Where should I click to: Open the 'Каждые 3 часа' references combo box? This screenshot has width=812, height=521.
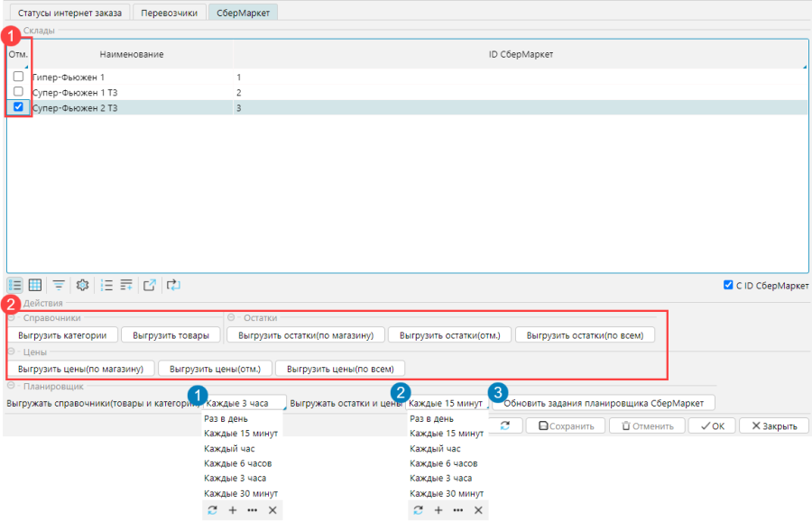point(245,403)
